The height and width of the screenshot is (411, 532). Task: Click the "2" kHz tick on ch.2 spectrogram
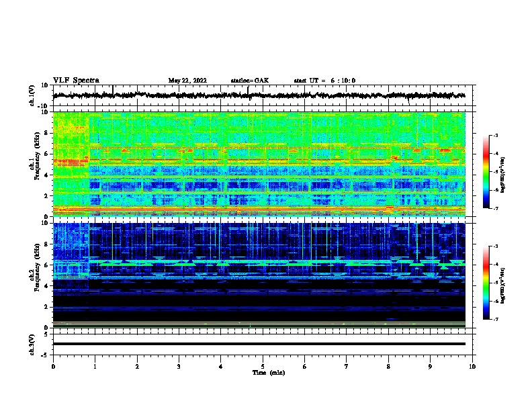(x=47, y=307)
